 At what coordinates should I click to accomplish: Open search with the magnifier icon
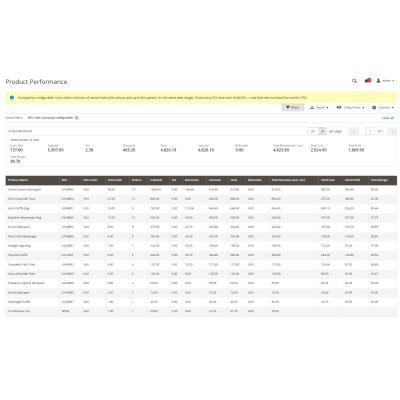(x=354, y=81)
